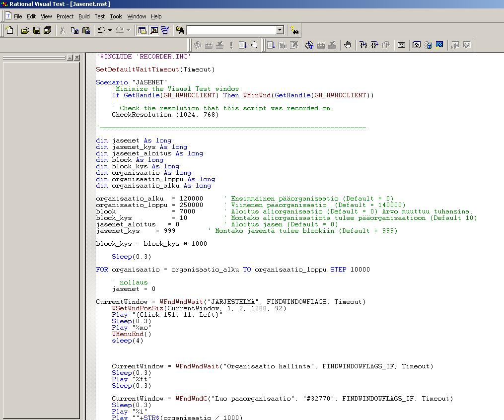This screenshot has width=504, height=420.
Task: Open the Project menu
Action: [x=65, y=16]
